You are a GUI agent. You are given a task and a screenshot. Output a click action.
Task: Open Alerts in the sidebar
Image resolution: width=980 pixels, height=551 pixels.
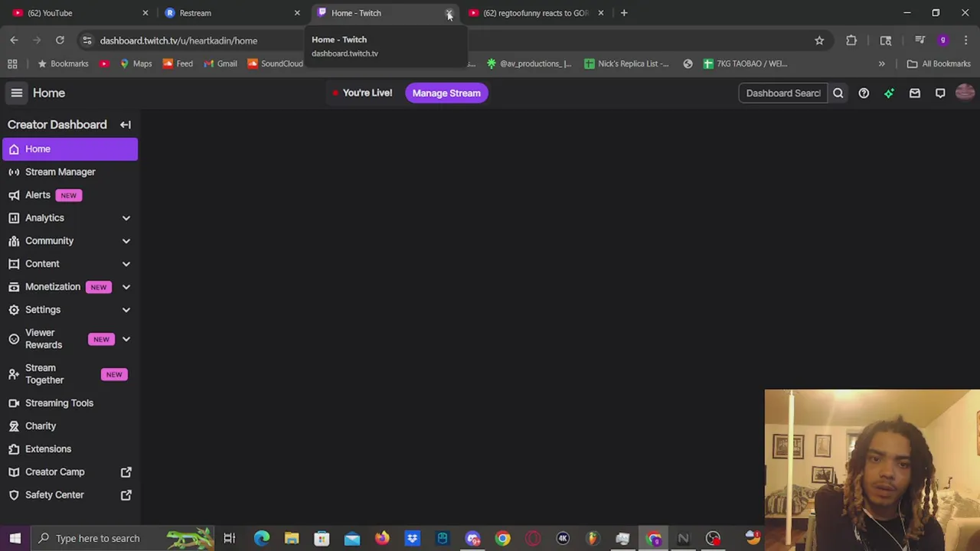(70, 195)
